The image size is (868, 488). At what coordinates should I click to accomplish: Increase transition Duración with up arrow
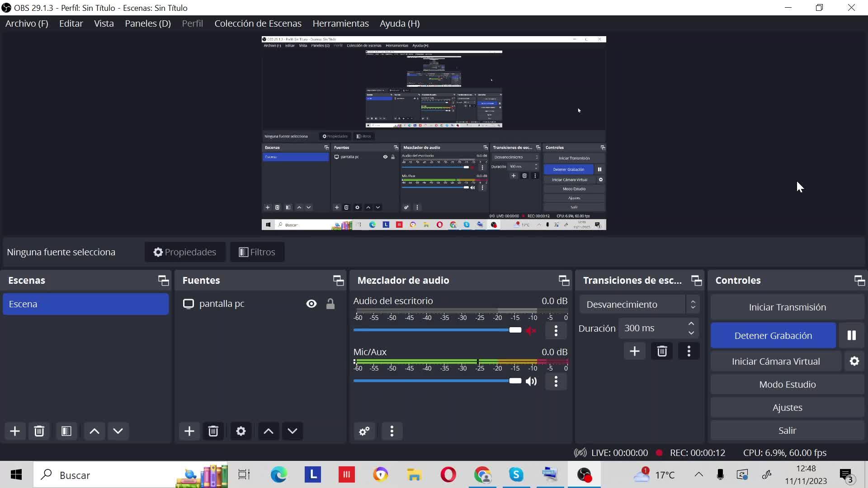pos(691,324)
